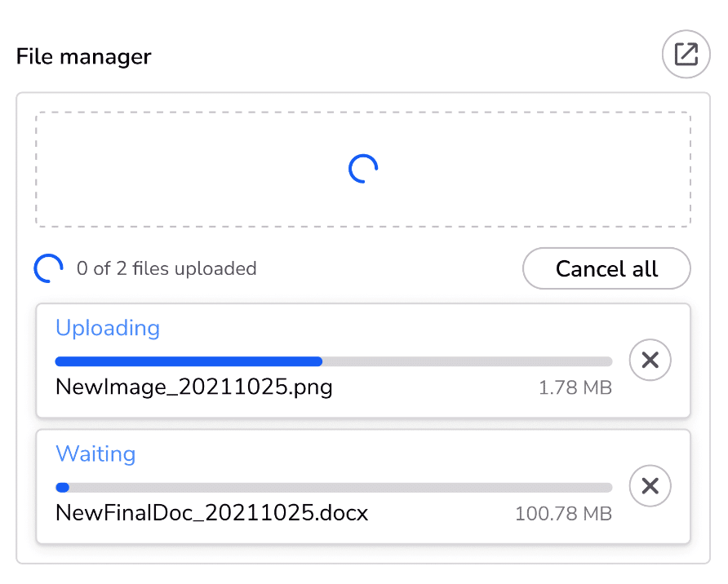The height and width of the screenshot is (584, 728).
Task: Open the File manager in a new window
Action: (686, 55)
